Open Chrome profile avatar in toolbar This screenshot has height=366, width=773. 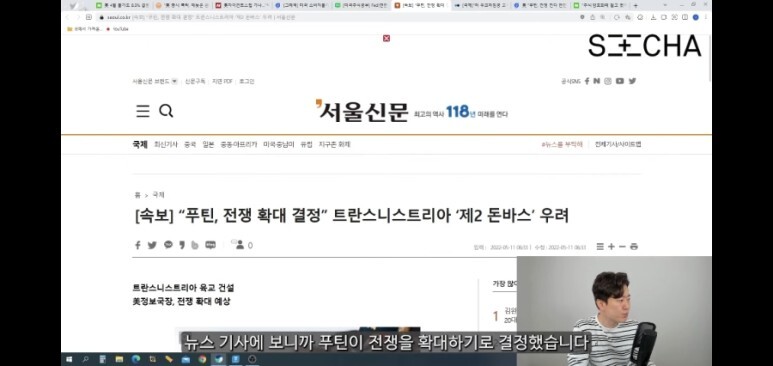pyautogui.click(x=696, y=17)
